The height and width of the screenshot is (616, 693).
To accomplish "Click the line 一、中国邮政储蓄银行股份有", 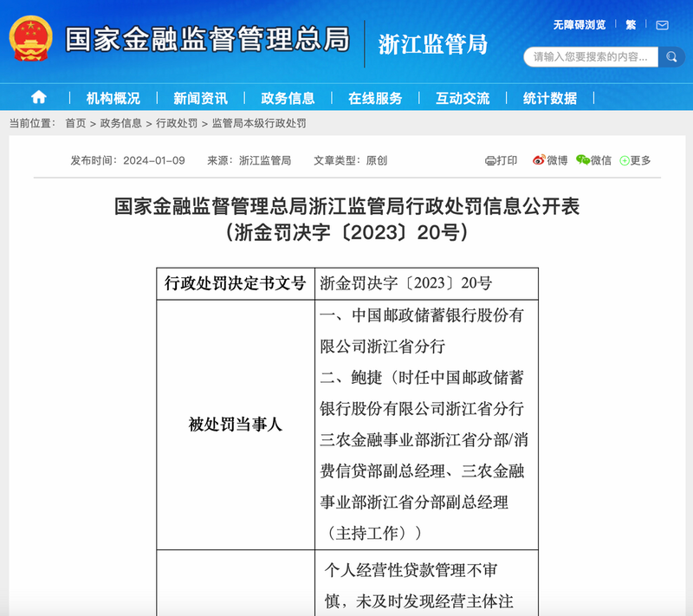I will [422, 315].
